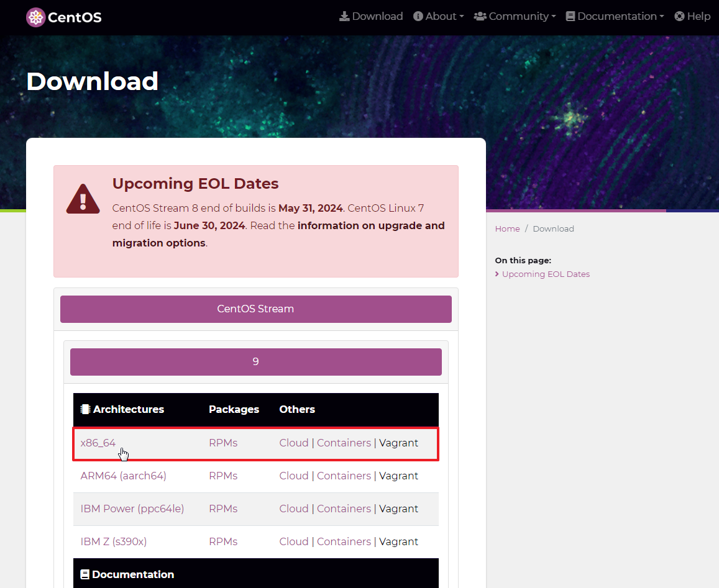Open information on upgrade and migration options
The width and height of the screenshot is (719, 588).
[x=278, y=234]
